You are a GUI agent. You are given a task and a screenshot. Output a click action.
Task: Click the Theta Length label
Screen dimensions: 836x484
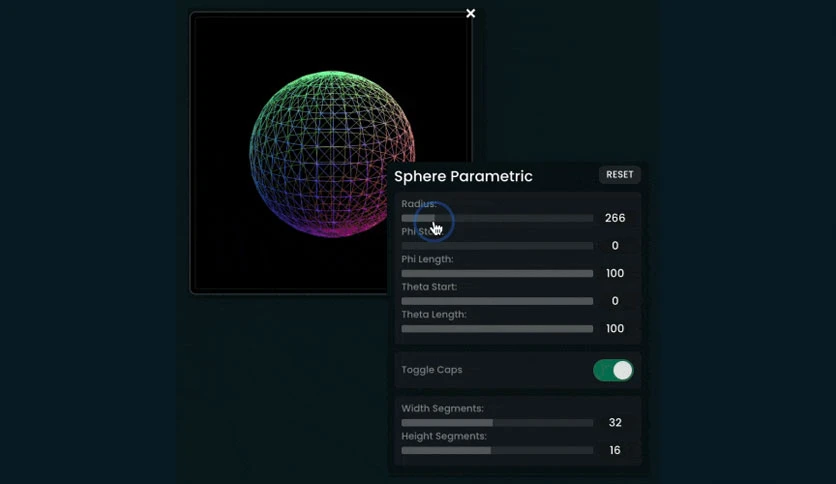tap(433, 314)
